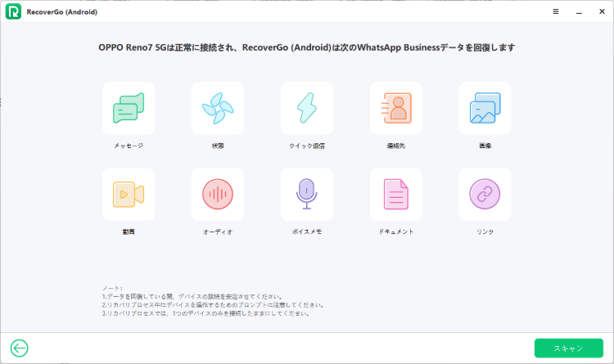614x364 pixels.
Task: Select the リンク purple chain icon
Action: (x=485, y=194)
